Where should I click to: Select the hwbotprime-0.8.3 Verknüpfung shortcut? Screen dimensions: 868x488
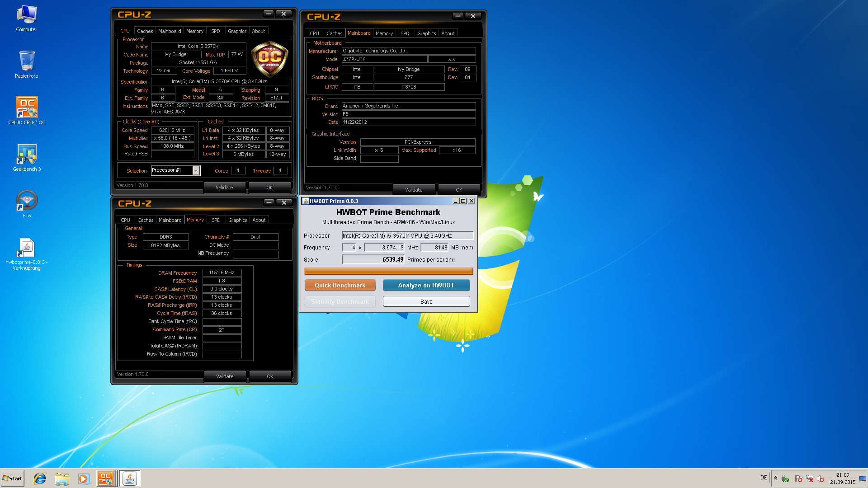27,254
